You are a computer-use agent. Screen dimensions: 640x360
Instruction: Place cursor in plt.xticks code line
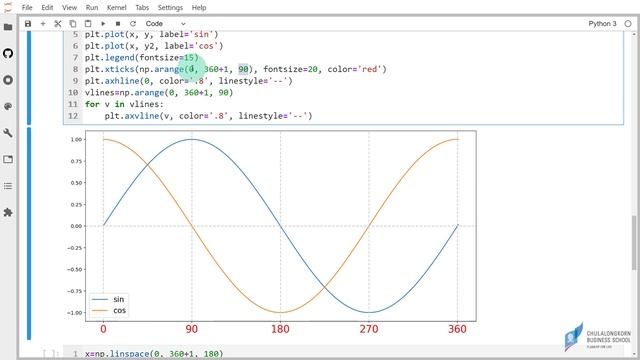235,69
